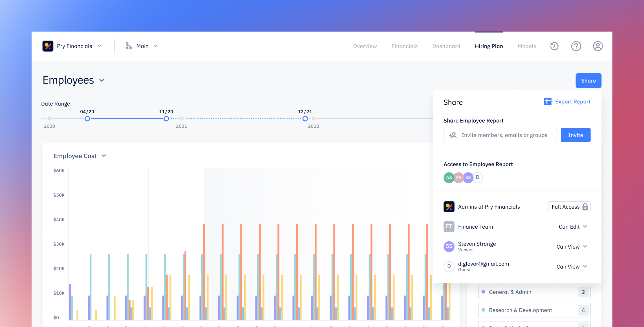Click the Pry Financials logo icon
This screenshot has height=327, width=644.
tap(48, 46)
